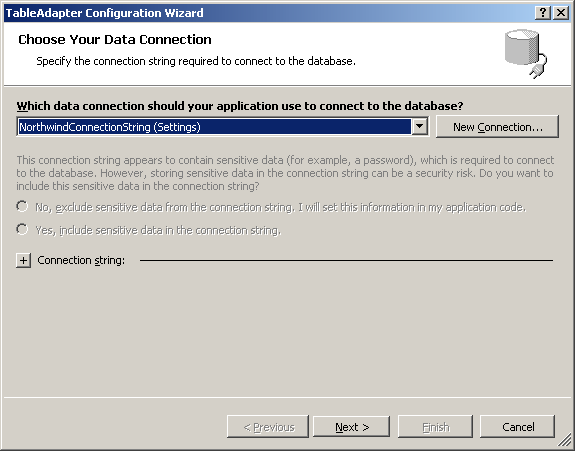The height and width of the screenshot is (451, 575).
Task: Open the data connection dropdown arrow
Action: coord(420,127)
